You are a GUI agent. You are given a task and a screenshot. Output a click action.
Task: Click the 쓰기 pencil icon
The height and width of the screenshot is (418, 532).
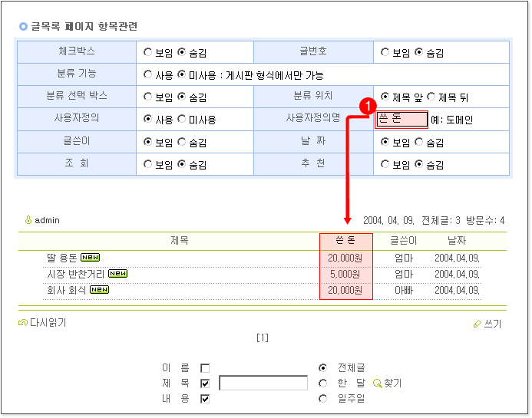click(477, 324)
